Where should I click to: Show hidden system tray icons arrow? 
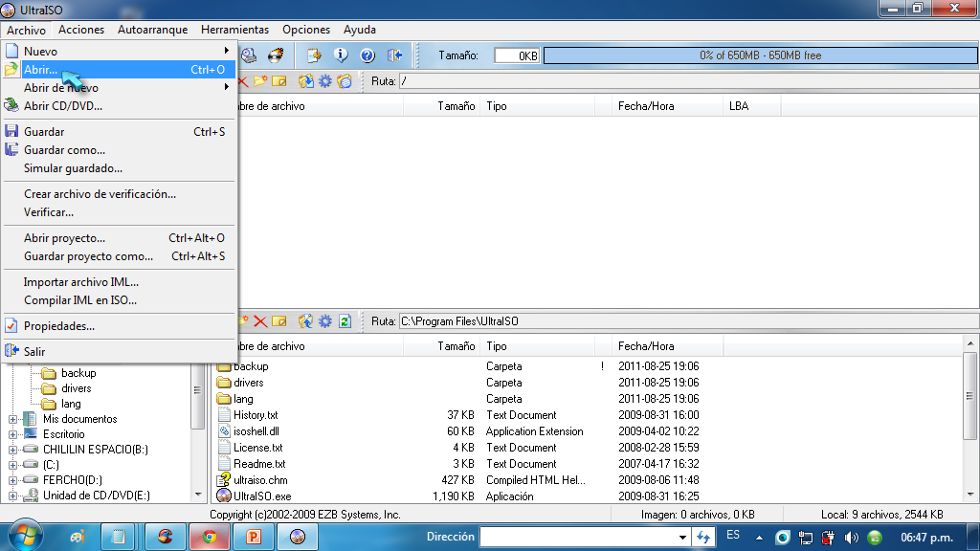click(759, 538)
